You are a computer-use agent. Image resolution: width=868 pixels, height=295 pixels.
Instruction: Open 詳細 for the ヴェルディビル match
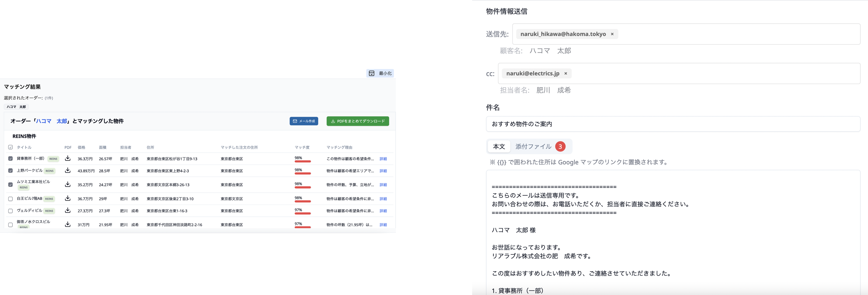383,211
